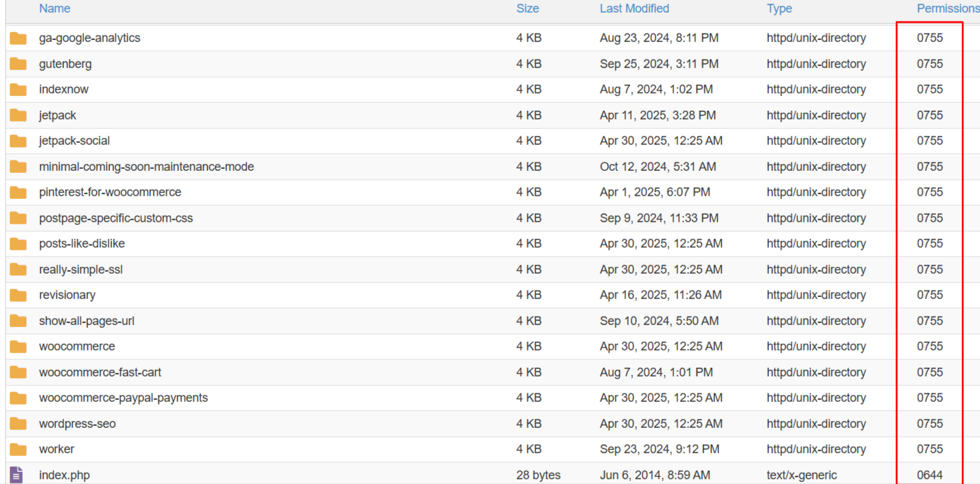Image resolution: width=980 pixels, height=484 pixels.
Task: Select the indexnow folder name
Action: coord(63,89)
